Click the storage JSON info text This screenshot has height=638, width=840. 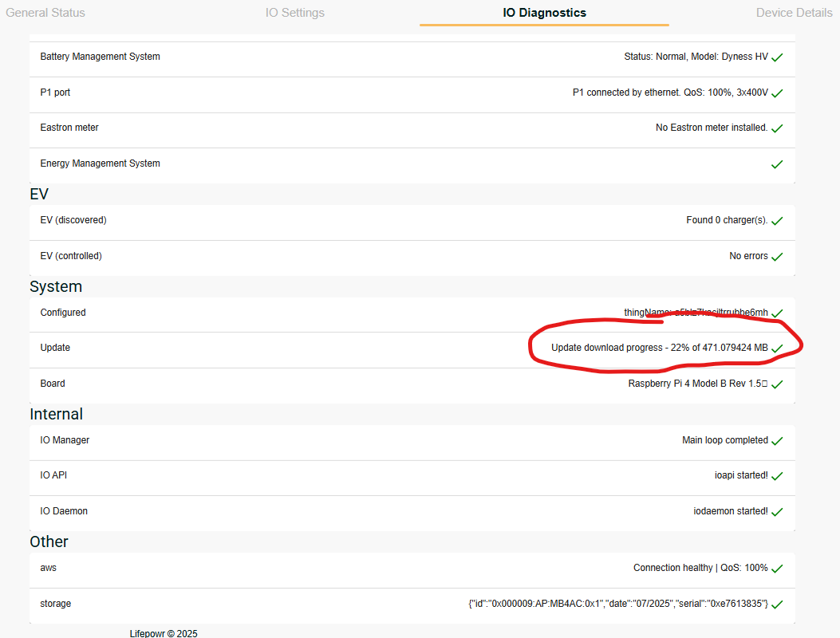[617, 604]
